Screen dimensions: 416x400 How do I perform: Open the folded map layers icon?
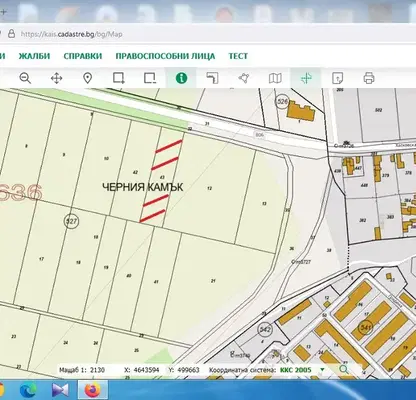(x=275, y=78)
